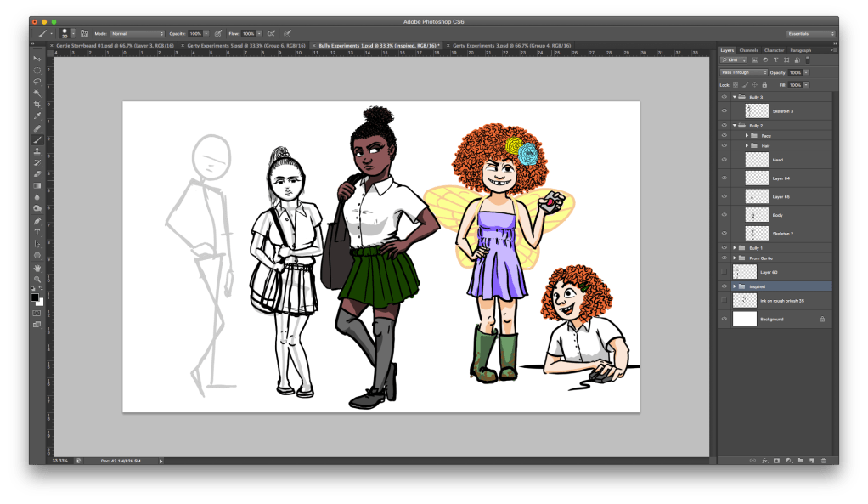Pick the Lasso tool
Viewport: 868px width, 504px height.
click(37, 82)
